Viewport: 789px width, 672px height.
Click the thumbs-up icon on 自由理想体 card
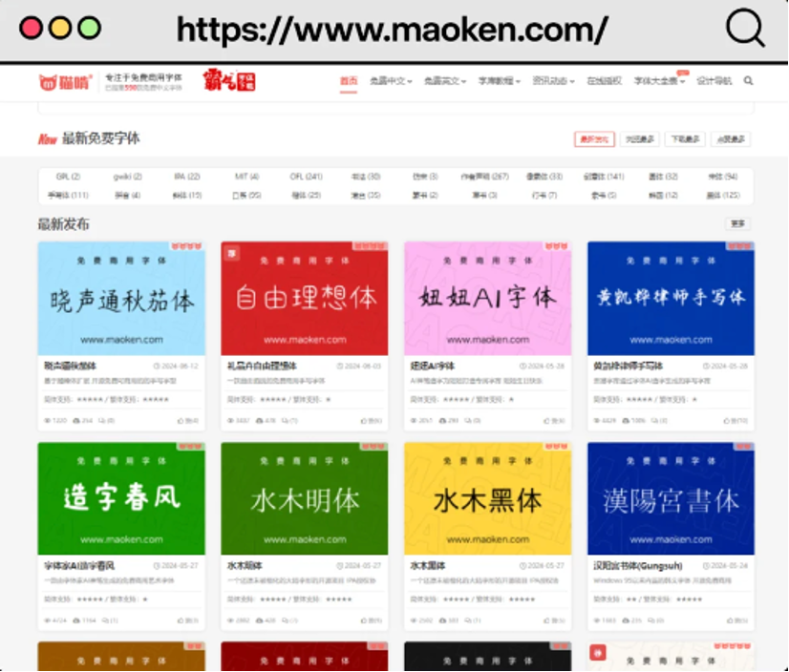pos(364,421)
